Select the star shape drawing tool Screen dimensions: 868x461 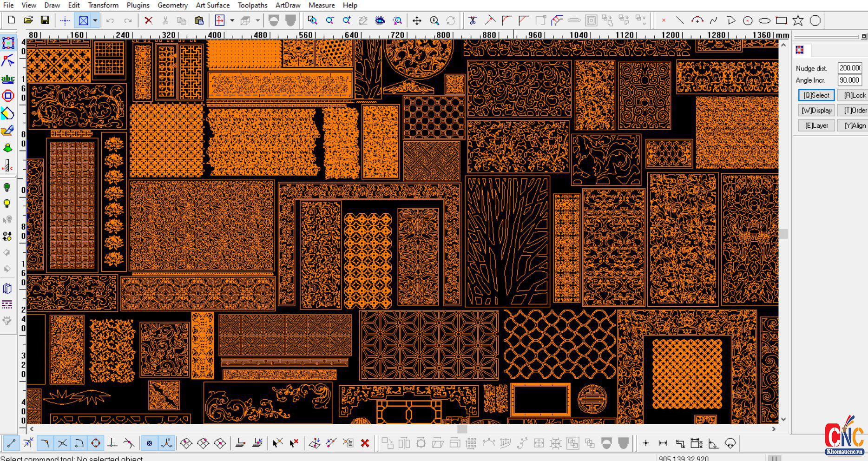(798, 20)
